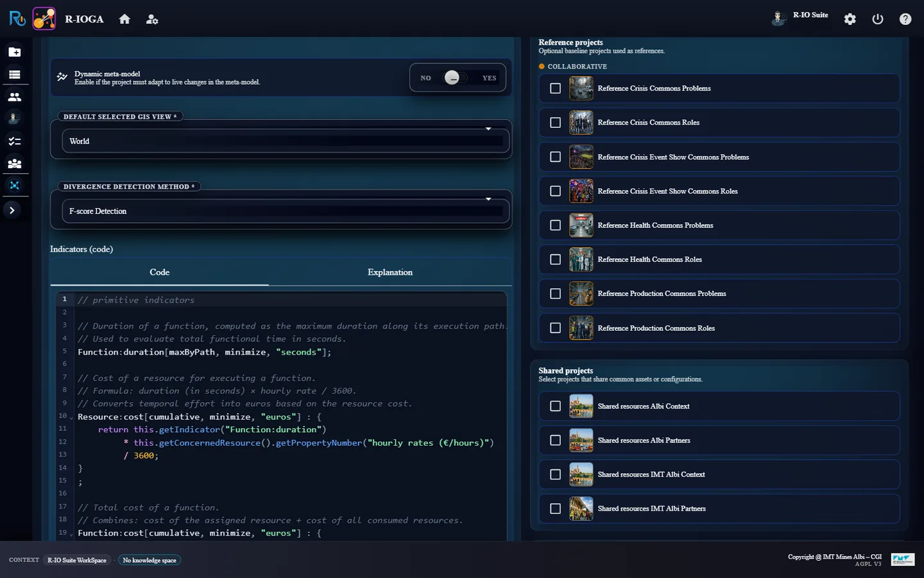Click the No knowledge space chip

click(x=150, y=560)
